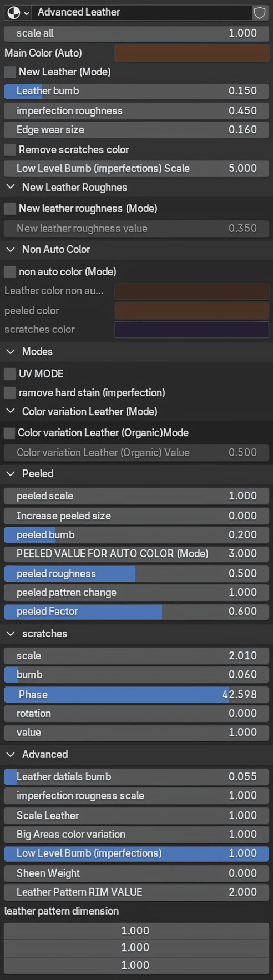Open the material browser sphere icon

pyautogui.click(x=14, y=12)
